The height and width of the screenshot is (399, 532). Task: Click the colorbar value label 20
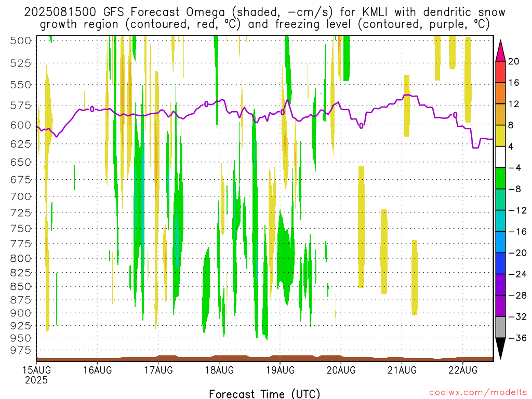pos(514,61)
